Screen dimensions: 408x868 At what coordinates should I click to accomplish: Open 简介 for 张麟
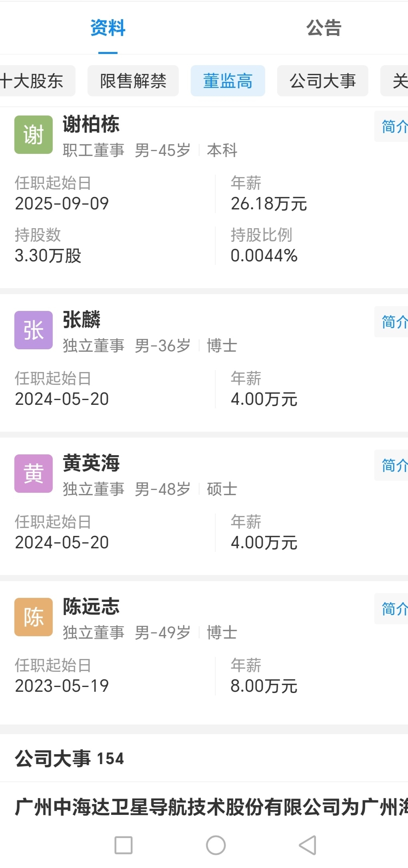(392, 322)
